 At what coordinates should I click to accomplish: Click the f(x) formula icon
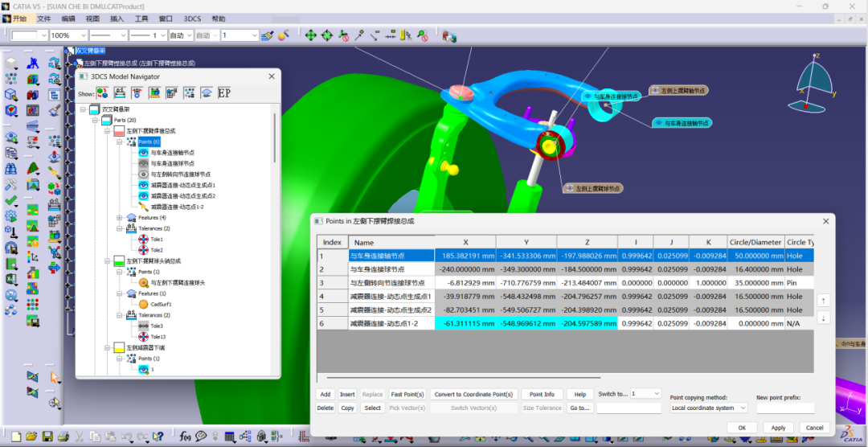click(x=186, y=437)
